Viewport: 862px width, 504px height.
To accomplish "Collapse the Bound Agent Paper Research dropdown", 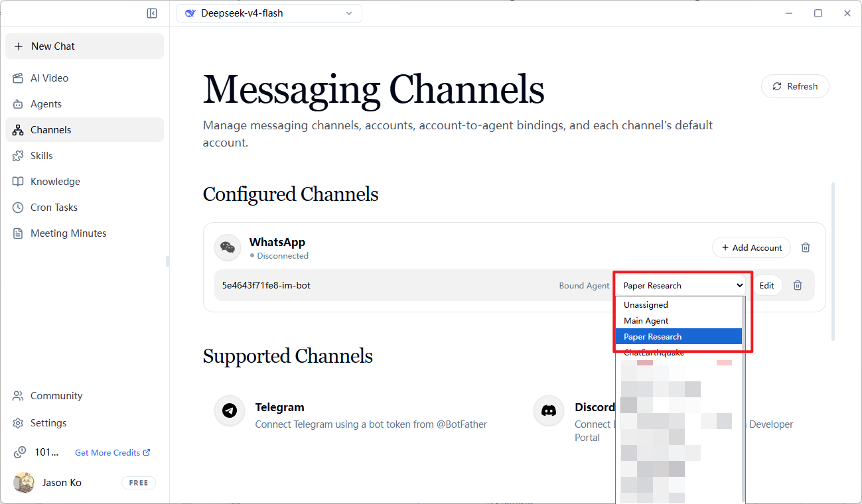I will (x=683, y=285).
